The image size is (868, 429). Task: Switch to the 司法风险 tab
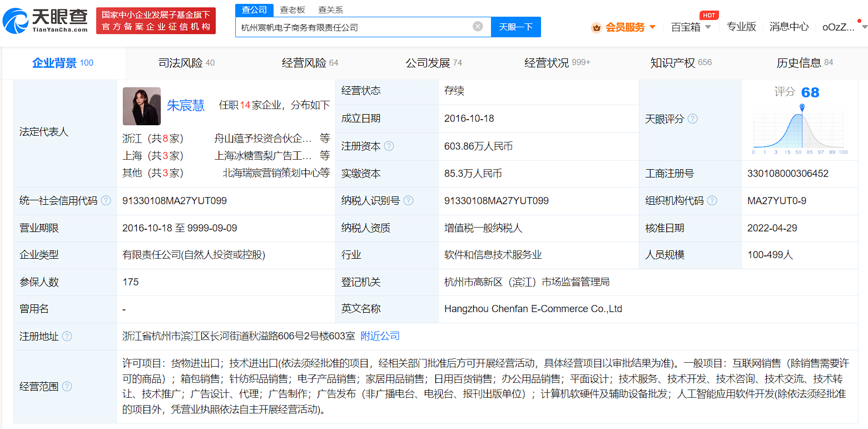186,63
